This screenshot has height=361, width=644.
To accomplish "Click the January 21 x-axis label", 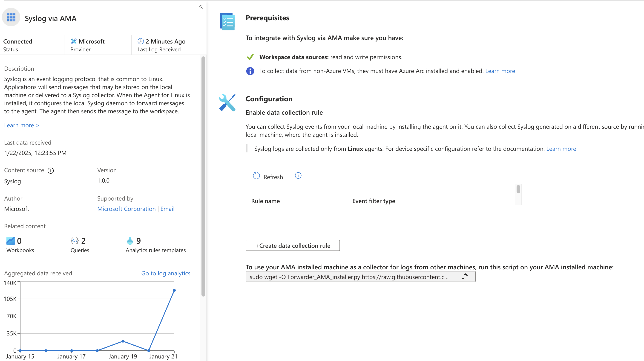I will click(163, 356).
